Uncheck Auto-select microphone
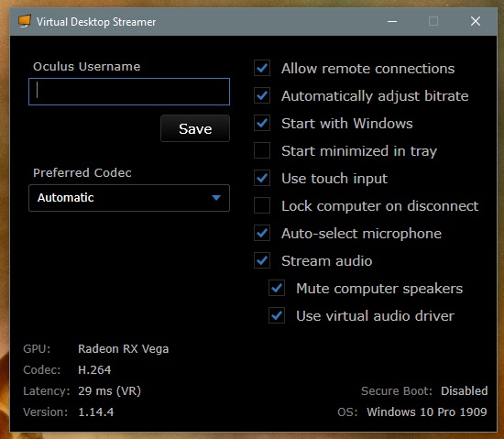Image resolution: width=504 pixels, height=439 pixels. [x=262, y=233]
